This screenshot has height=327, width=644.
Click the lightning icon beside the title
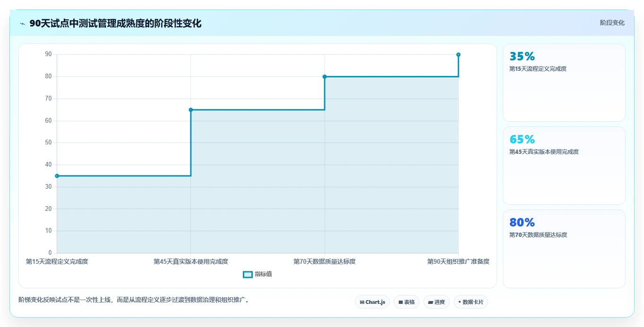tap(22, 24)
